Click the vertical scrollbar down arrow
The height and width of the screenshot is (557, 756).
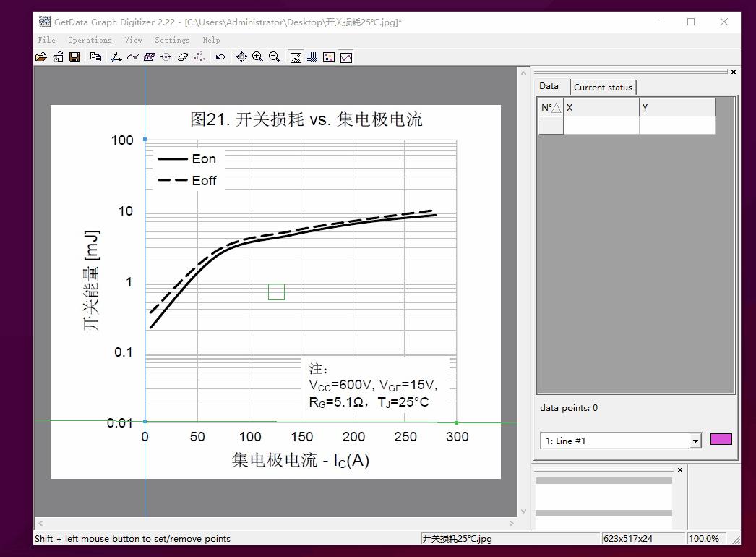[523, 511]
